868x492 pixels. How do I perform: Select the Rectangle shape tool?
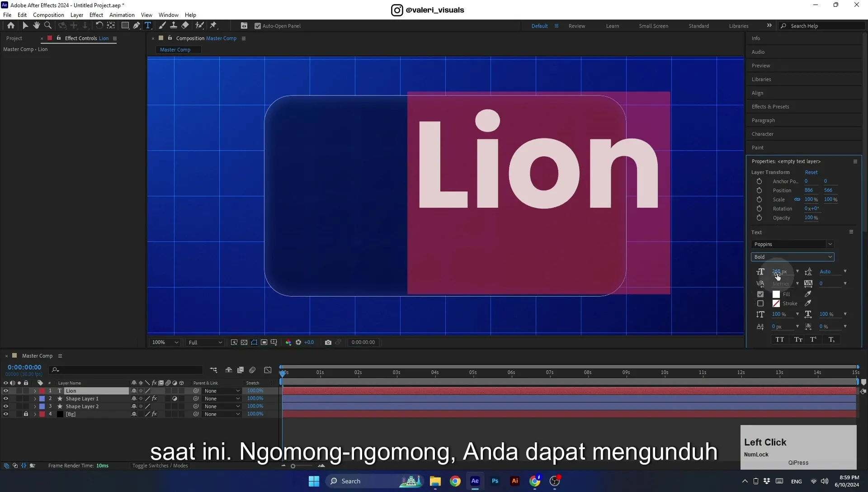[x=125, y=26]
